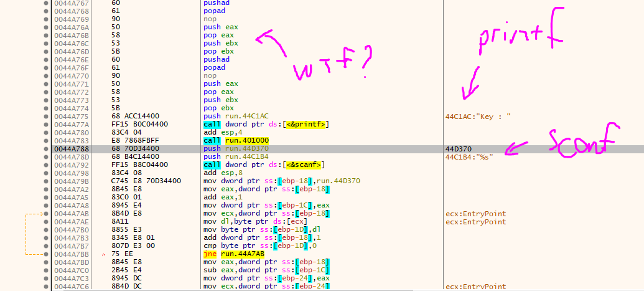
Task: Select the address cell 0044A768
Action: [x=71, y=11]
